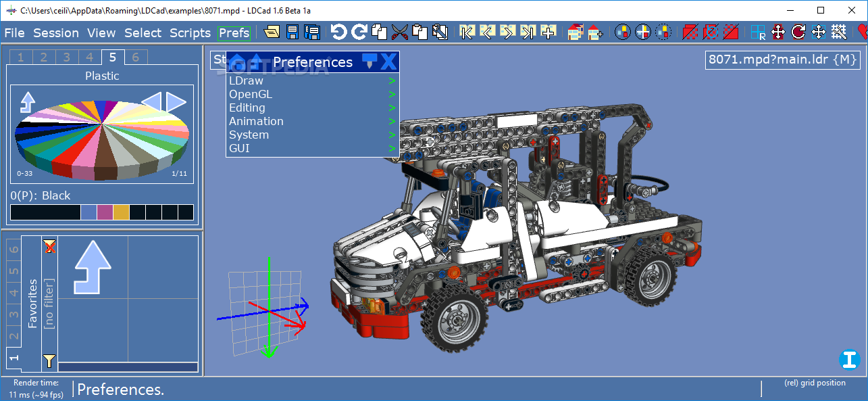The height and width of the screenshot is (401, 868).
Task: Click the first red checkered grid icon
Action: [x=690, y=32]
